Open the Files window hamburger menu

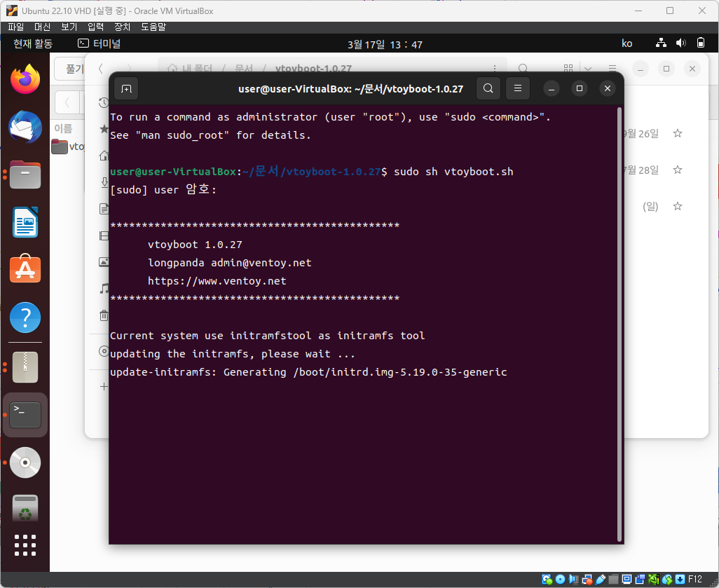pyautogui.click(x=612, y=69)
